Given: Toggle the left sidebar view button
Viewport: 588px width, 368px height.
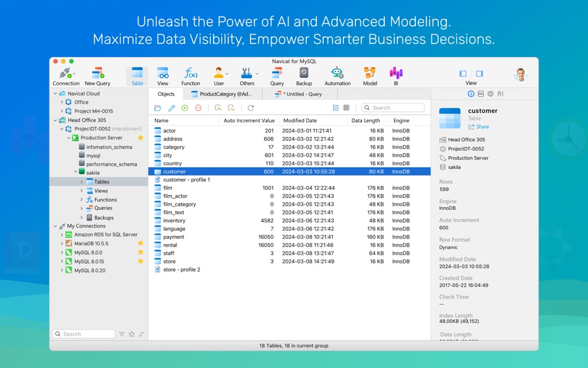Looking at the screenshot, I should 463,74.
